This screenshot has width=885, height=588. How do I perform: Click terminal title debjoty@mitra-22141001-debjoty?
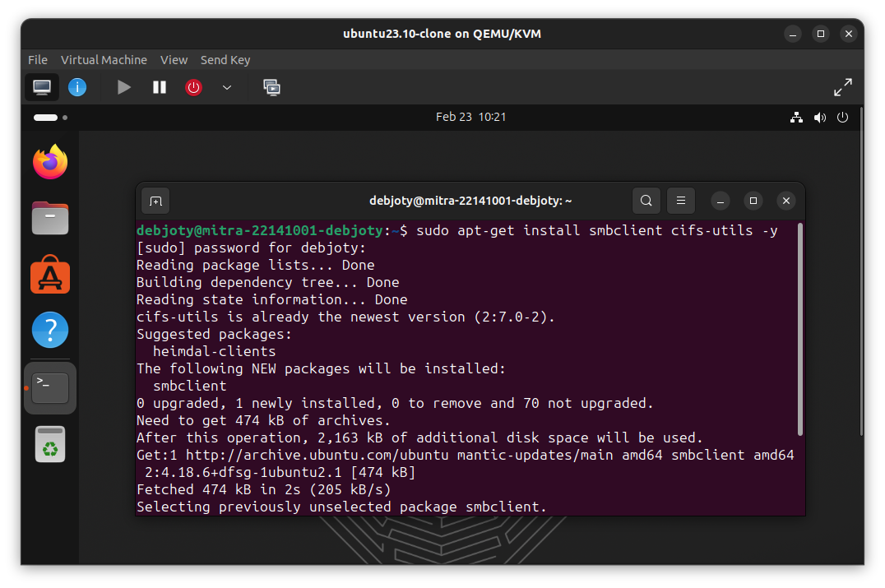point(470,201)
